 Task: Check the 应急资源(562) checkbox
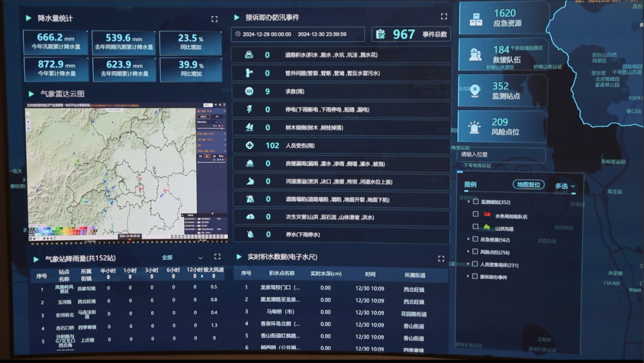[475, 239]
